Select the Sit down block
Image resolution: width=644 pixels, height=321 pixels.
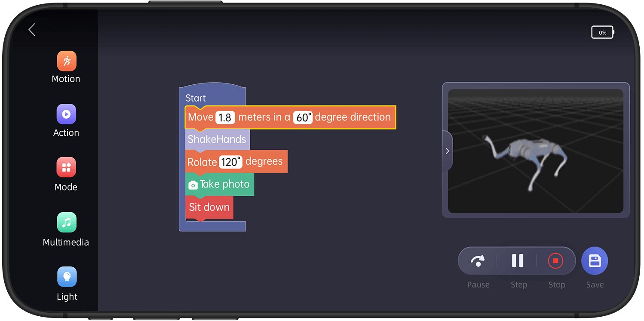click(209, 207)
